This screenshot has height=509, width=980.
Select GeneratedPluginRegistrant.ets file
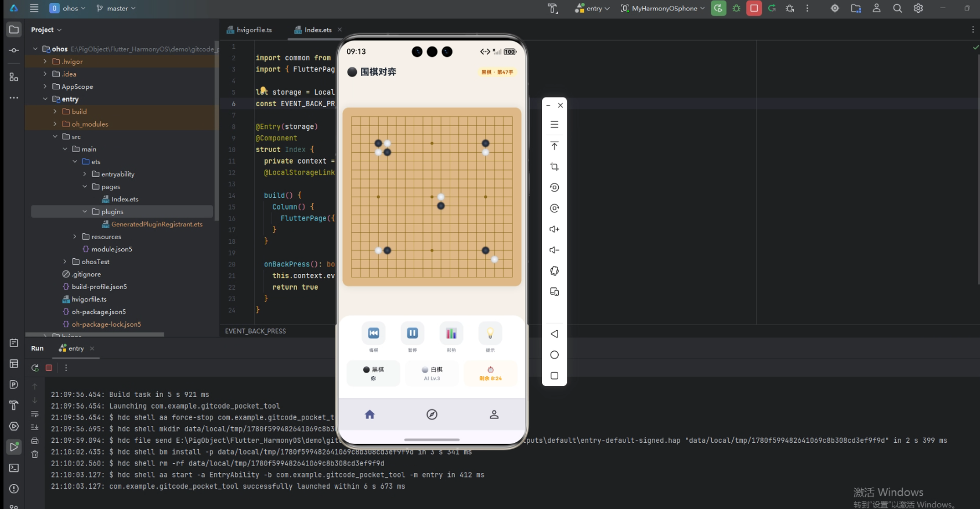point(152,224)
